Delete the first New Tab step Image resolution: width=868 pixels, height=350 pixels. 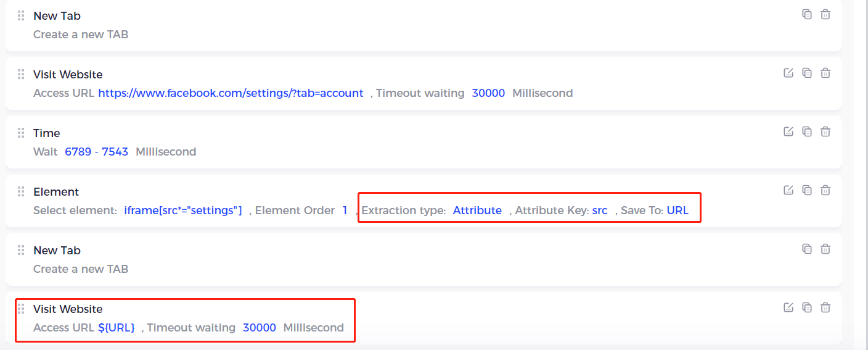[x=825, y=14]
